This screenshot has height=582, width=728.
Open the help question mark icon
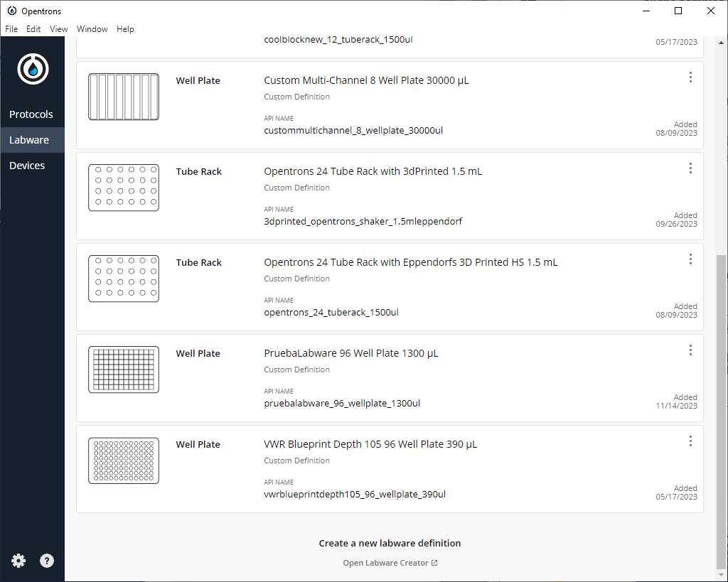(47, 561)
